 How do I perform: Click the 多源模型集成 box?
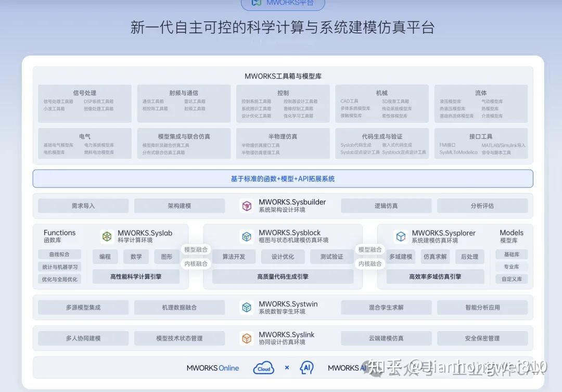tap(83, 307)
